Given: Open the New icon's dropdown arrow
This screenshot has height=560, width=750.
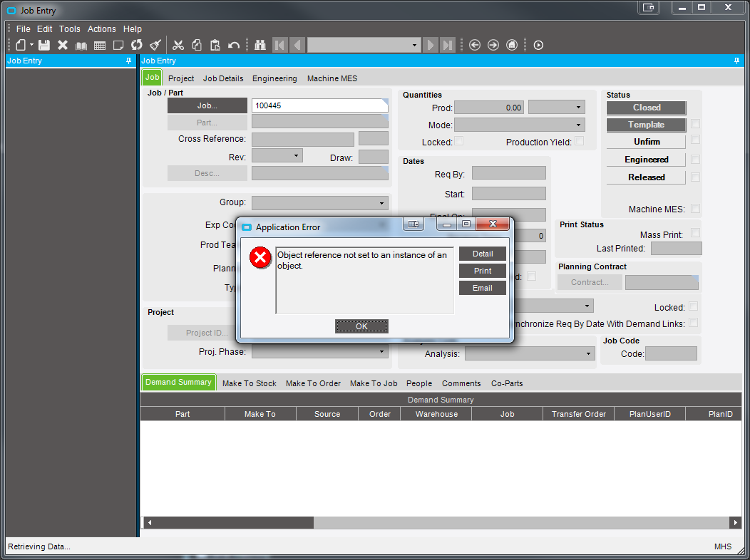Looking at the screenshot, I should point(31,45).
